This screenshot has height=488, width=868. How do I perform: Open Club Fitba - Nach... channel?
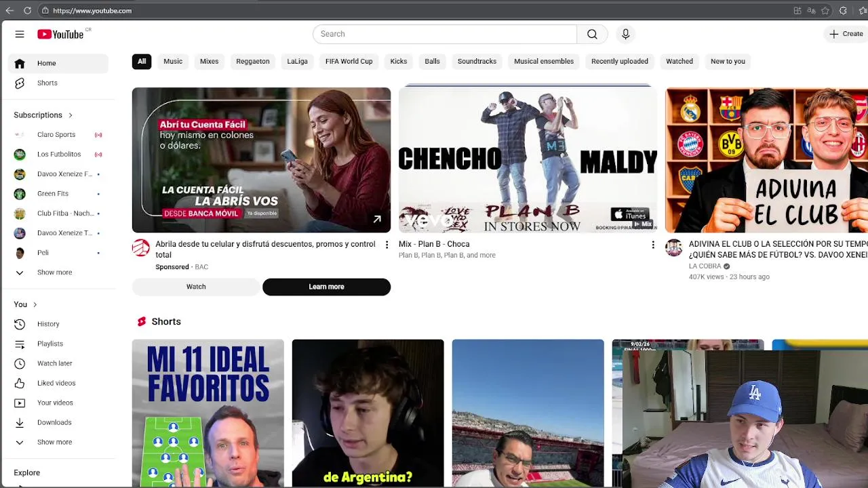58,213
